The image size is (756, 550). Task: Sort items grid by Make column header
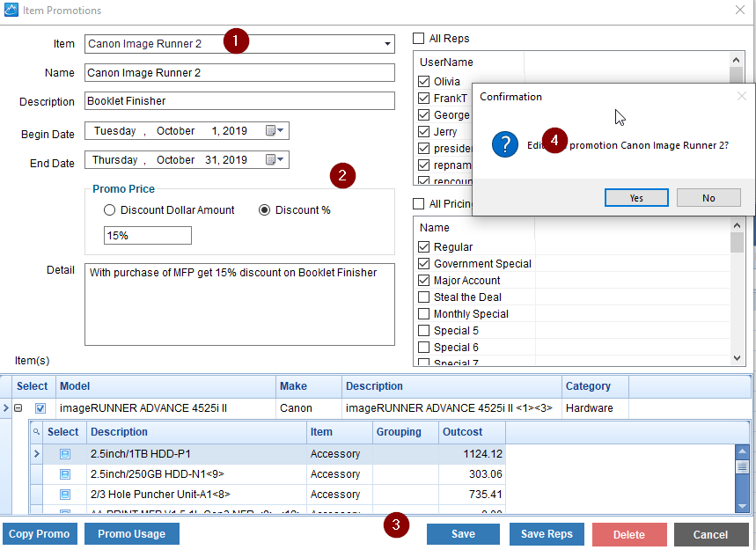[x=309, y=386]
